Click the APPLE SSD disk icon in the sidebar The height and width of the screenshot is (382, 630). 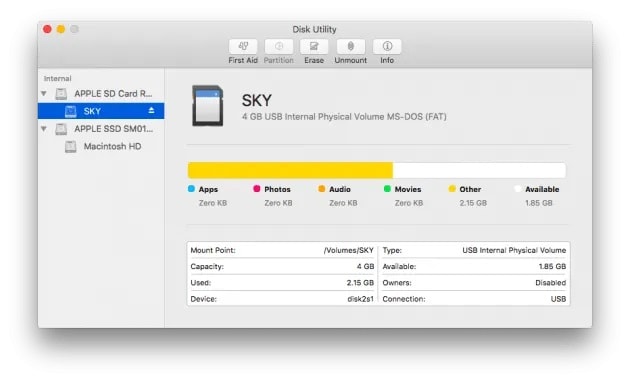[x=61, y=129]
